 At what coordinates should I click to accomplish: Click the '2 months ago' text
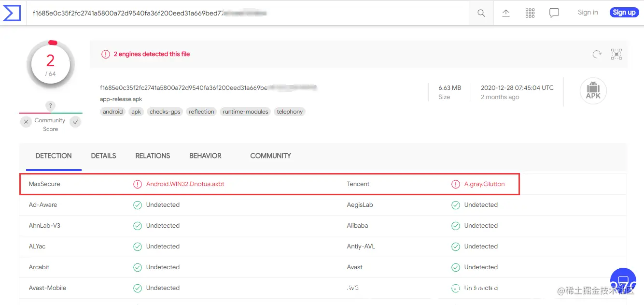tap(500, 97)
